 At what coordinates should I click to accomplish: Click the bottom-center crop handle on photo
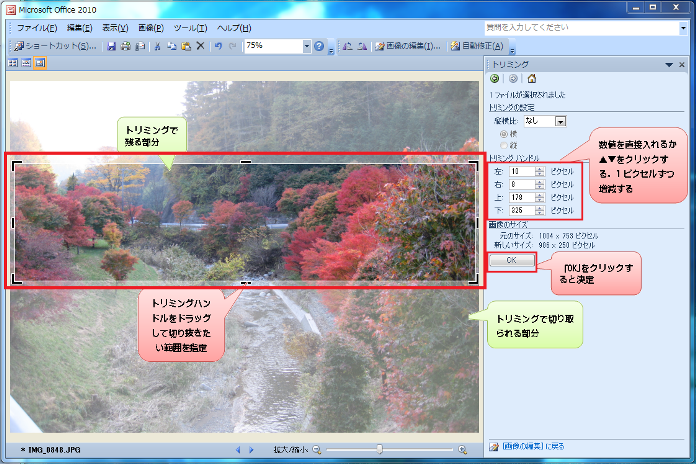pyautogui.click(x=245, y=282)
